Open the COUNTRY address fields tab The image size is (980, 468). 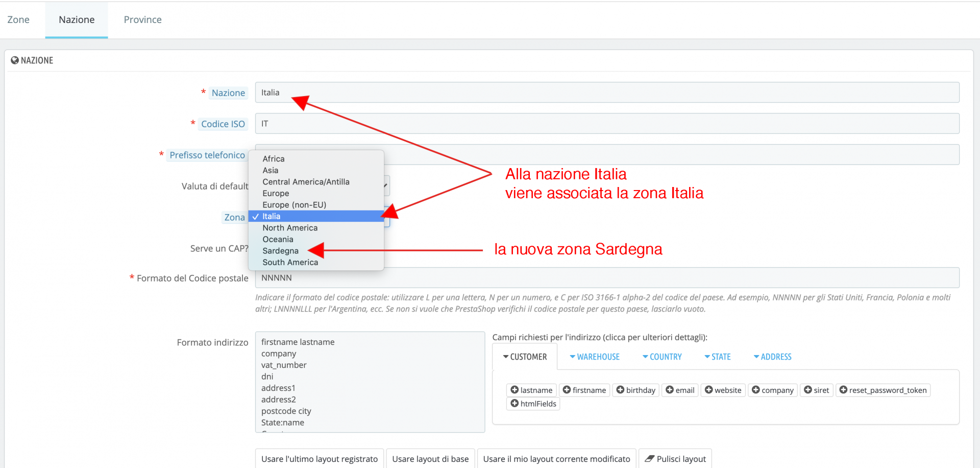point(662,357)
